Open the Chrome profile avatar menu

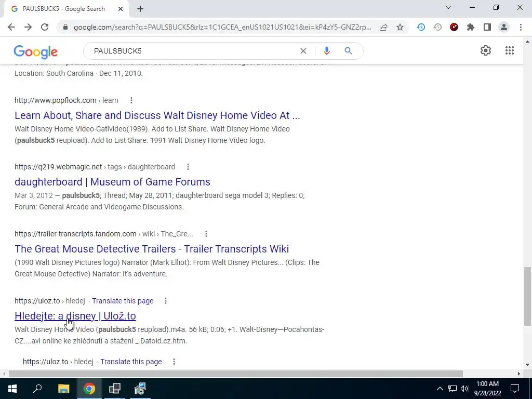click(504, 27)
